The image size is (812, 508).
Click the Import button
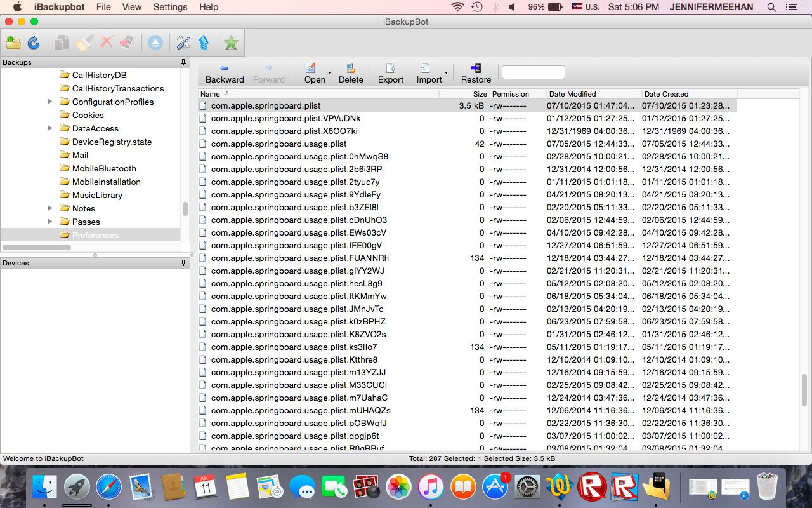click(429, 74)
